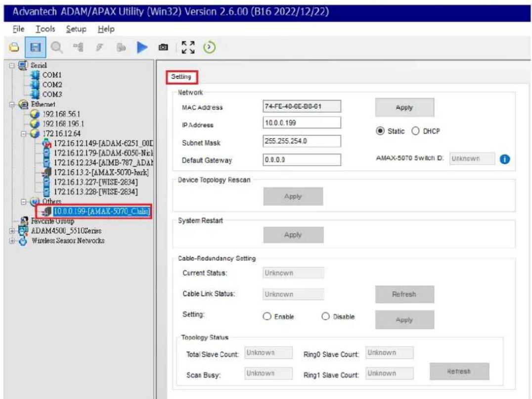
Task: Select 172.16.13.227-[WISE-2834] tree row
Action: (x=96, y=182)
